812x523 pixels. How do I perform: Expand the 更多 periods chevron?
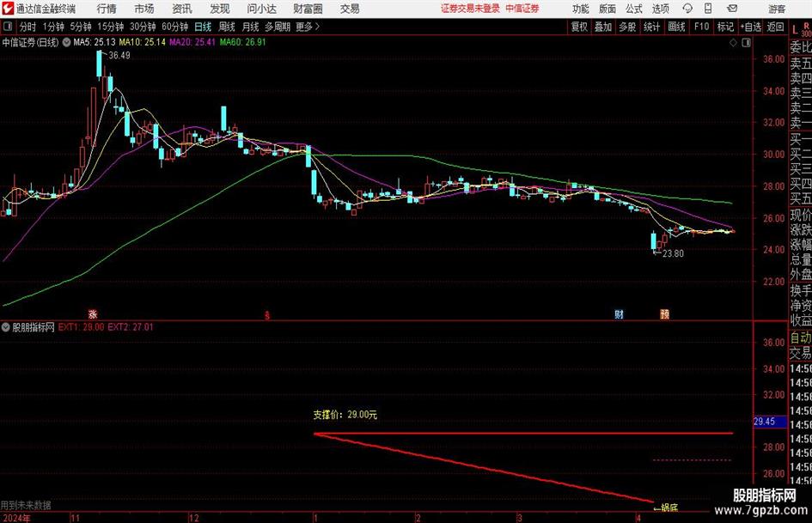coord(317,27)
